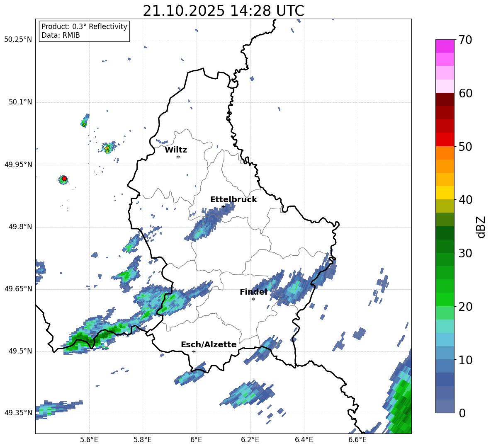This screenshot has width=491, height=448.
Task: Click the colorbar tick label 40
Action: 465,200
